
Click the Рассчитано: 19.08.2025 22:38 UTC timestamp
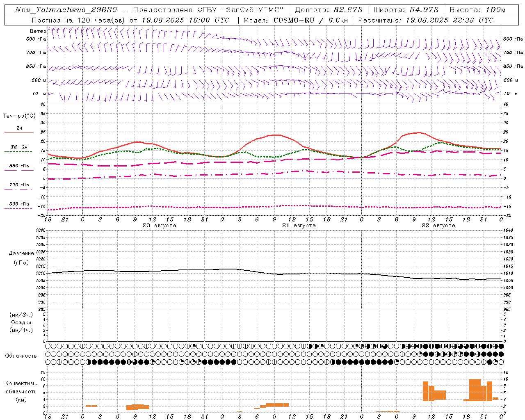tap(426, 20)
